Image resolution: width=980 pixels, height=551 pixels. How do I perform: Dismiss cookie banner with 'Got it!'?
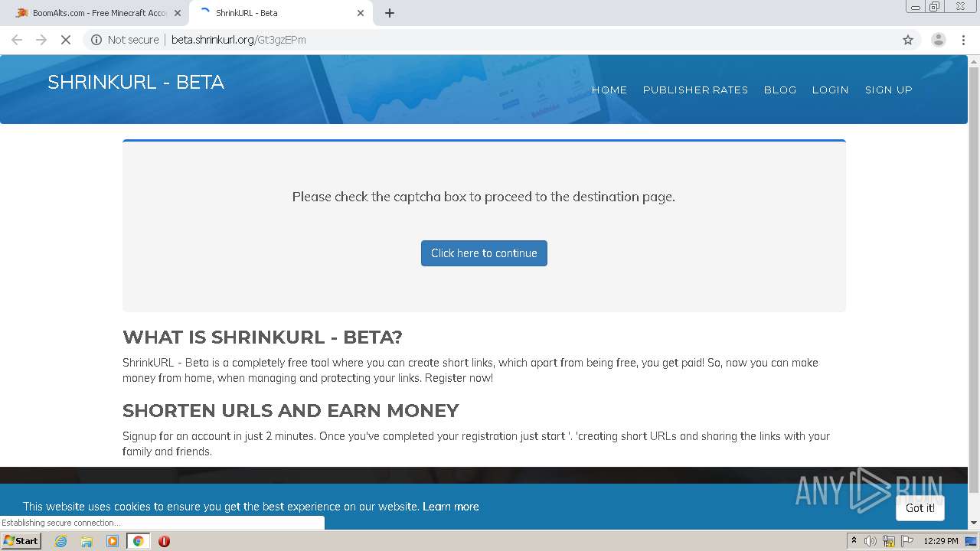(920, 508)
